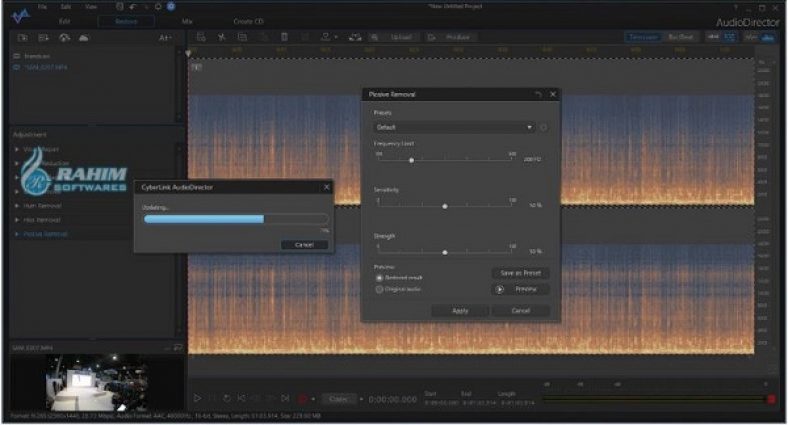Open the Presets dropdown showing Default
788x425 pixels.
tap(454, 128)
